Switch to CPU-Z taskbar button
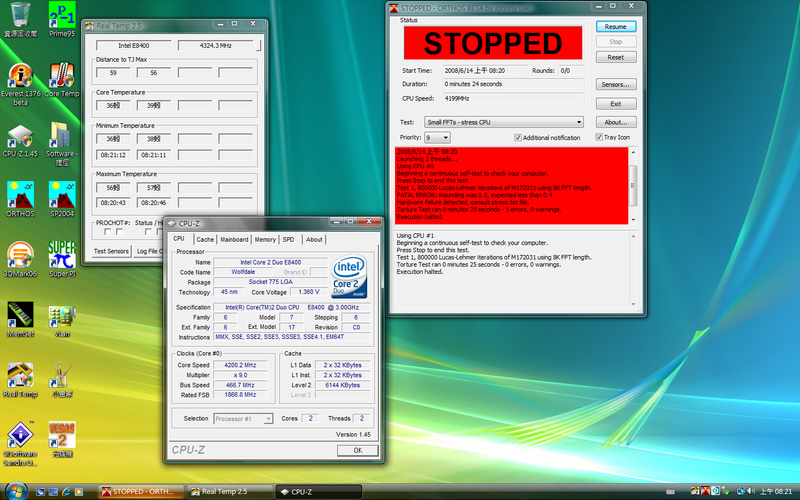The width and height of the screenshot is (800, 500). coord(319,492)
